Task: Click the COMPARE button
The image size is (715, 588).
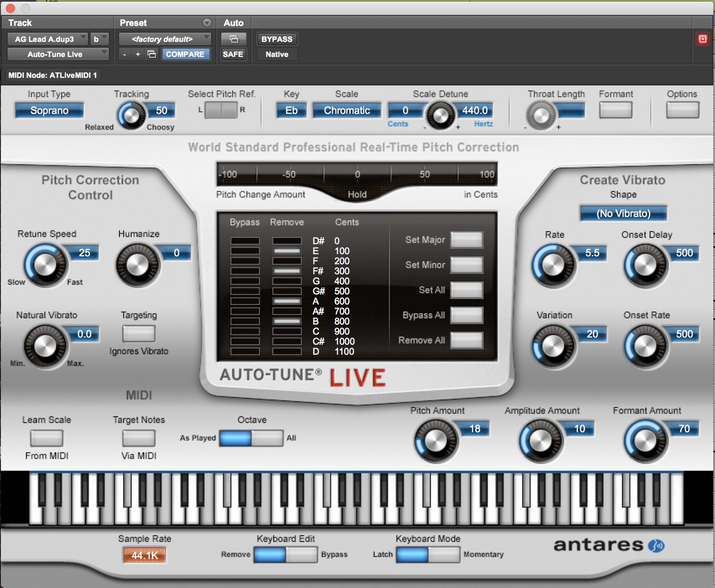Action: click(x=185, y=54)
